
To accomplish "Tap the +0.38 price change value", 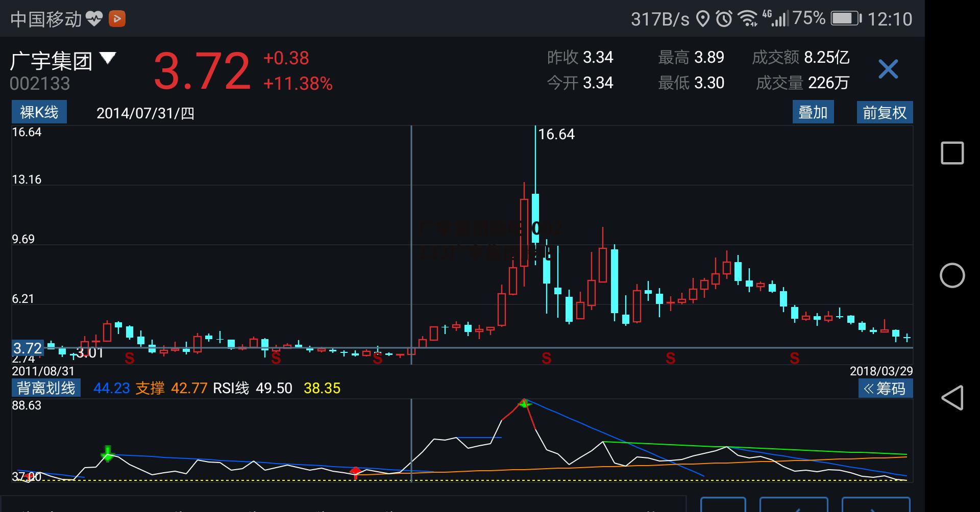I will click(286, 58).
